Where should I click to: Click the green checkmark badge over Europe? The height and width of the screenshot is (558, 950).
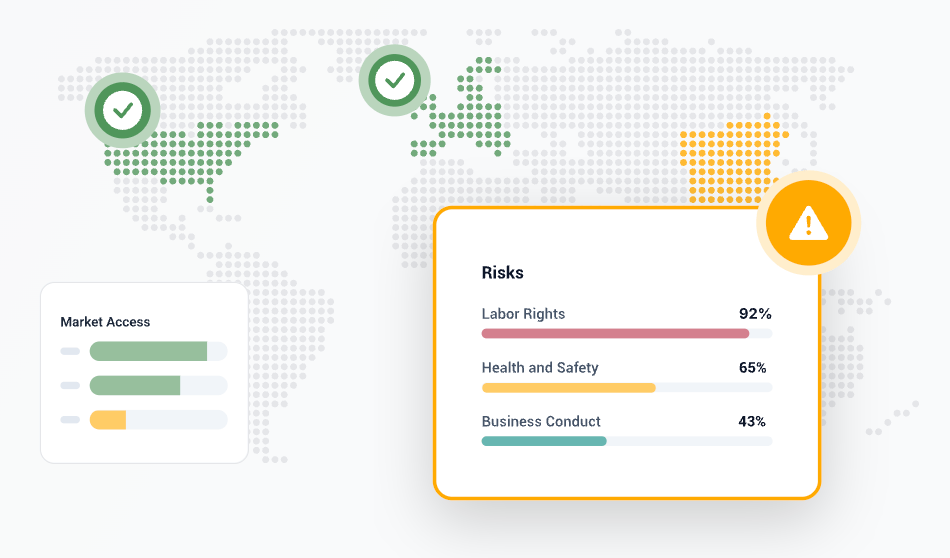394,80
